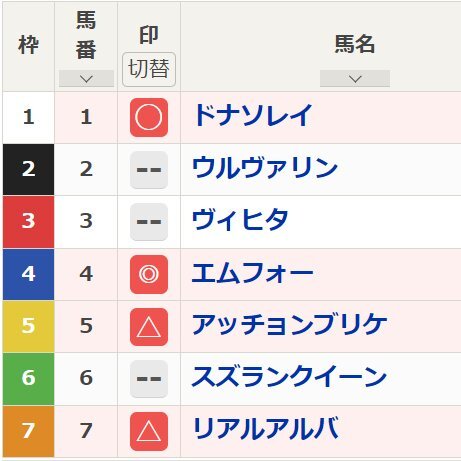Viewport: 461px width, 461px height.
Task: Set the blank mark for スズランクイーン
Action: tap(149, 379)
